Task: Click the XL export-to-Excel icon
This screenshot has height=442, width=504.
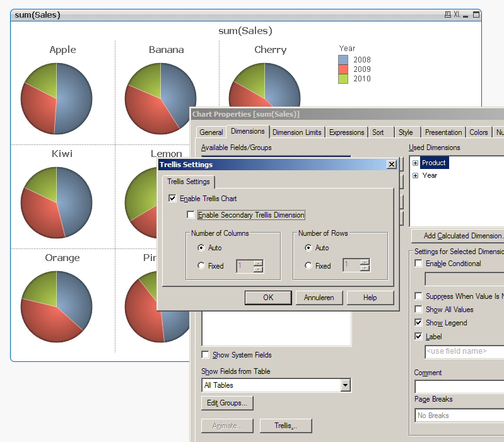Action: point(457,15)
